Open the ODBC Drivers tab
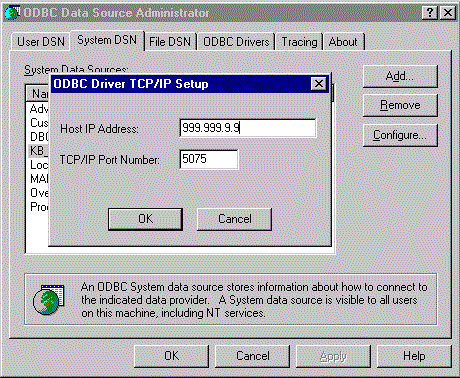460x378 pixels. click(236, 42)
